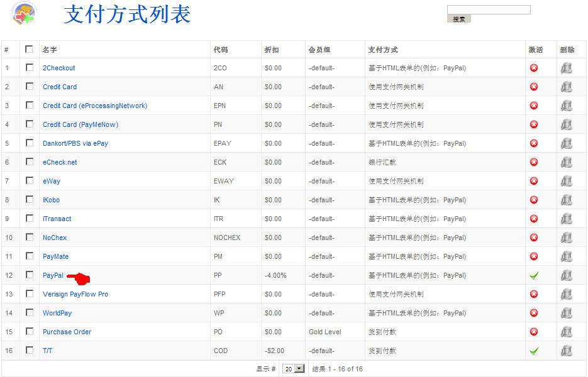
Task: Click the delete trash icon for Credit Card
Action: tap(567, 87)
